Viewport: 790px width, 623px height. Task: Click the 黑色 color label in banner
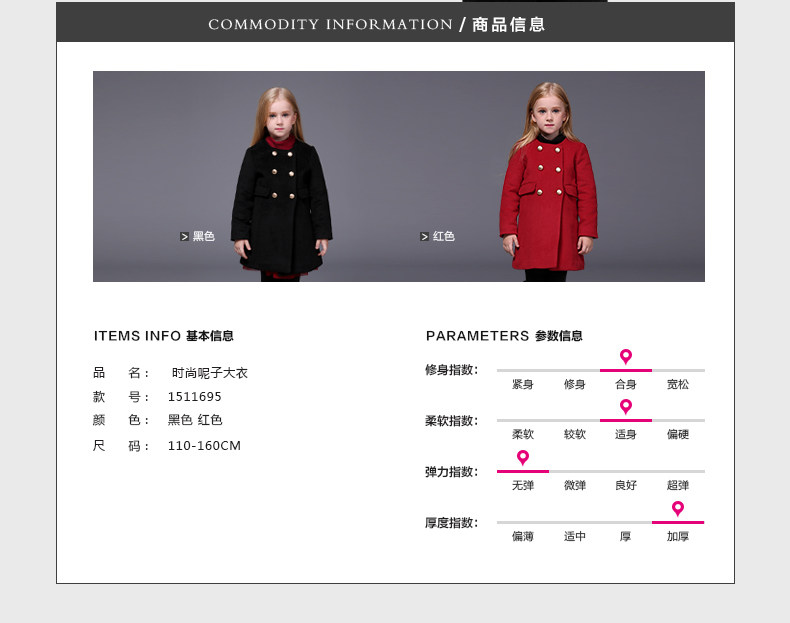click(x=204, y=236)
